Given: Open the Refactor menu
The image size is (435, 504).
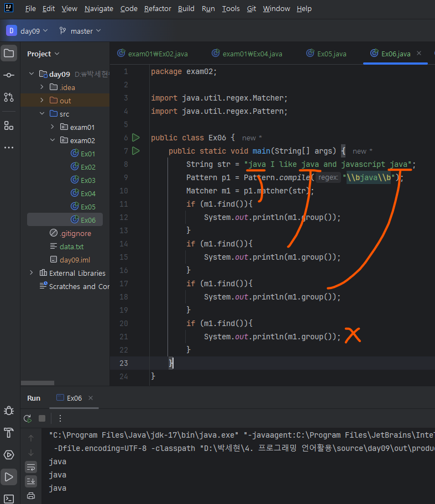Looking at the screenshot, I should tap(158, 9).
